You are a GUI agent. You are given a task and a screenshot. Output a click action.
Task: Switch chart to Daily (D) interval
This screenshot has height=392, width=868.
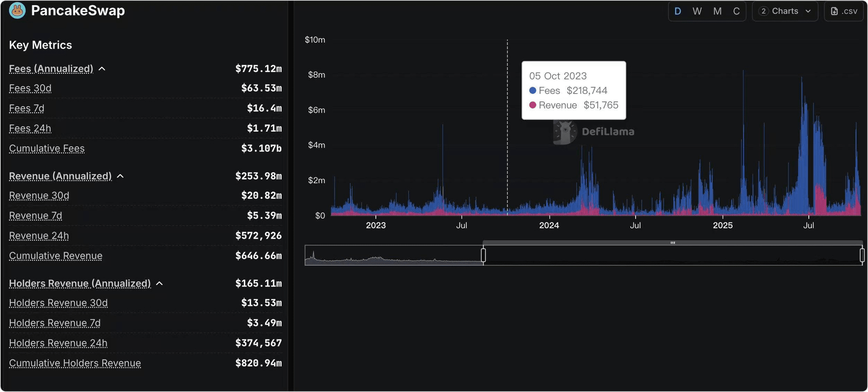point(678,11)
